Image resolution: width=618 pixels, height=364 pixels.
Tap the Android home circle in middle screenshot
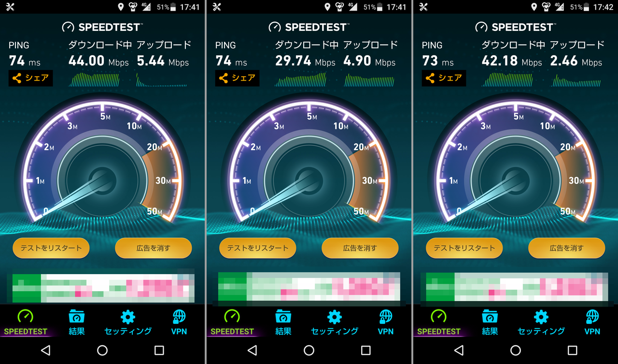(309, 350)
